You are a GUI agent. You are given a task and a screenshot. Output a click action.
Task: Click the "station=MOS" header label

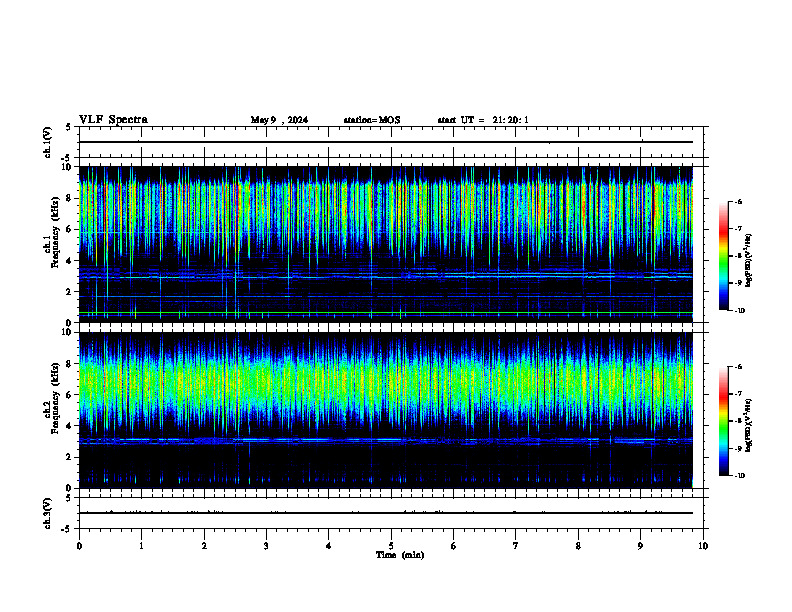pos(372,120)
